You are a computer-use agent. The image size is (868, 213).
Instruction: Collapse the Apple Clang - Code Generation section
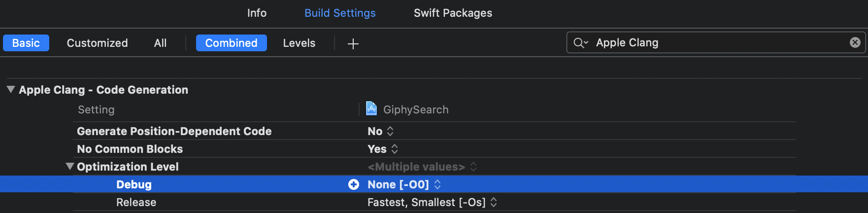coord(11,90)
